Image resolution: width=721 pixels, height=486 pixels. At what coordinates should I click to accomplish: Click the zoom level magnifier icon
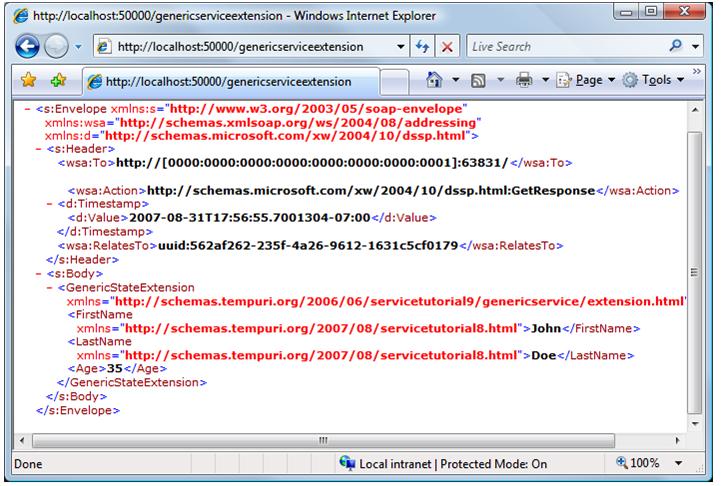pos(622,462)
